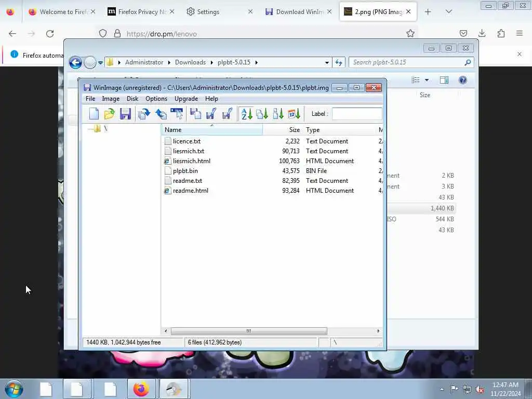Sort files by name with A-Z icon
This screenshot has height=399, width=532.
pyautogui.click(x=247, y=114)
